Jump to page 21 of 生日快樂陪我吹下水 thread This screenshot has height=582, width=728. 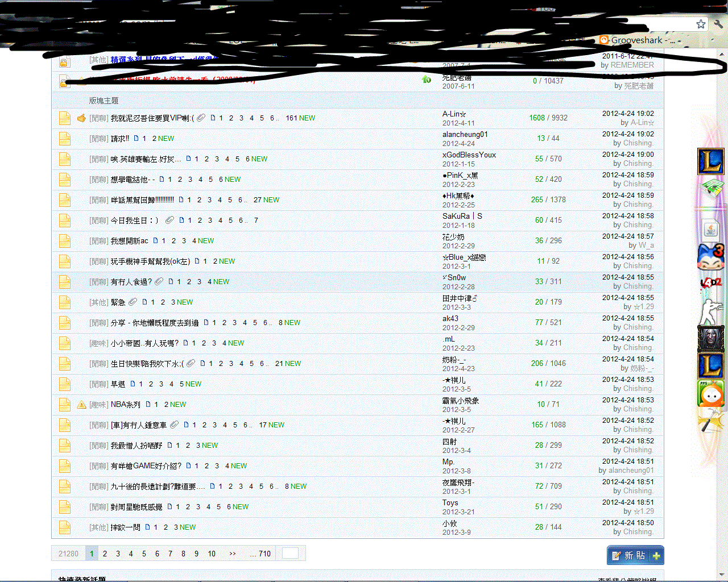point(279,364)
